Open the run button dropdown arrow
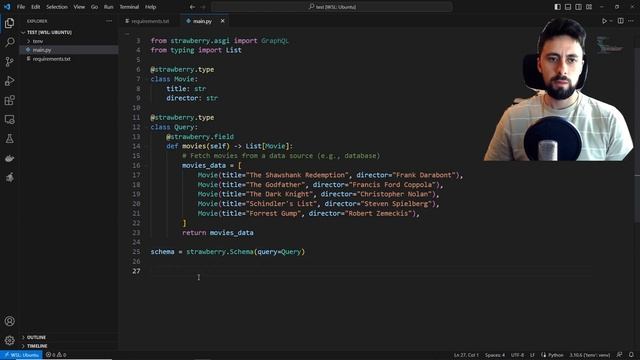 coord(611,21)
